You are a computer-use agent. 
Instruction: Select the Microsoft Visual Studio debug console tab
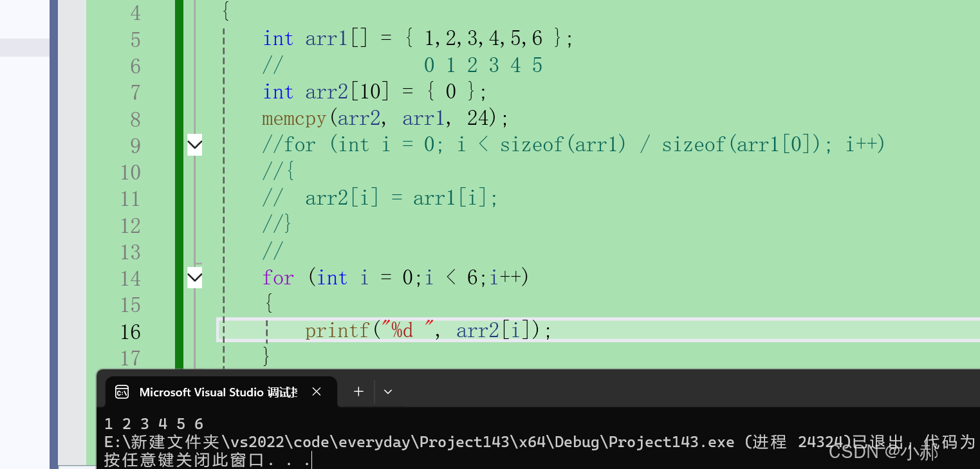[221, 392]
